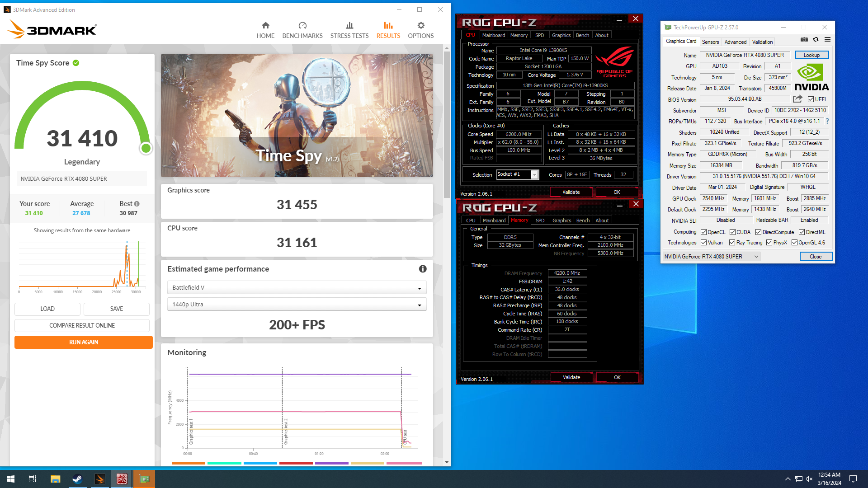Switch to Mainboard tab in upper CPU-Z
This screenshot has width=868, height=488.
click(x=494, y=35)
